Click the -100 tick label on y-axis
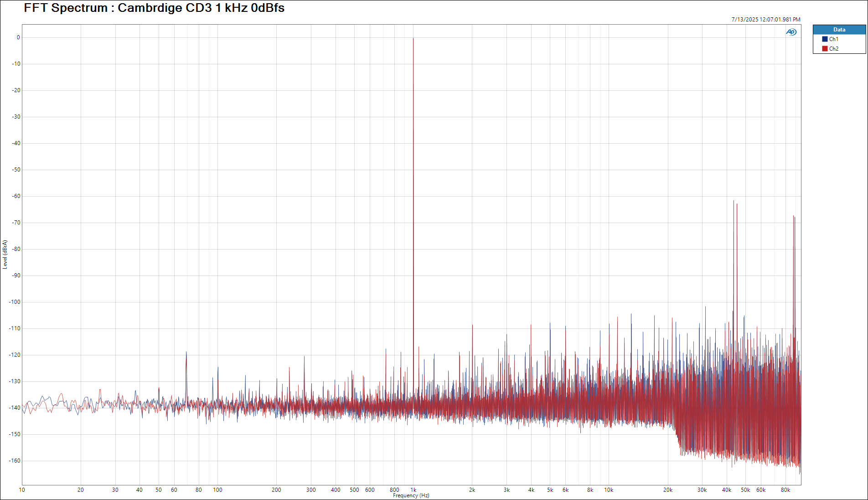Screen dimensions: 868x500 (15, 302)
